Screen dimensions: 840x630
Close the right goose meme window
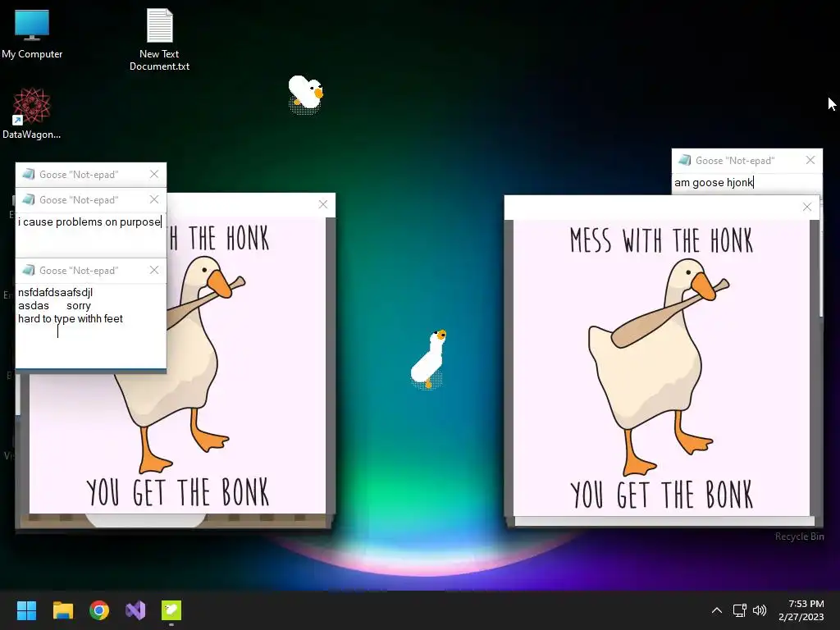(x=807, y=207)
